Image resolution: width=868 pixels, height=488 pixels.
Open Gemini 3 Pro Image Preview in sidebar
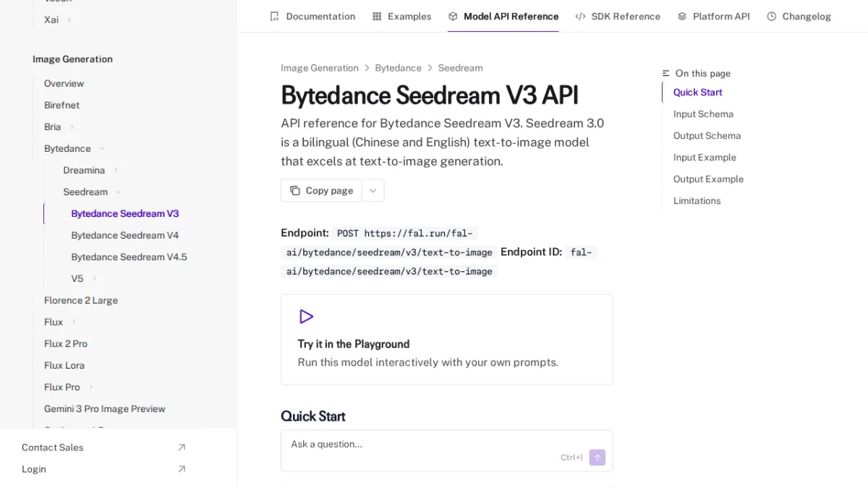tap(105, 409)
